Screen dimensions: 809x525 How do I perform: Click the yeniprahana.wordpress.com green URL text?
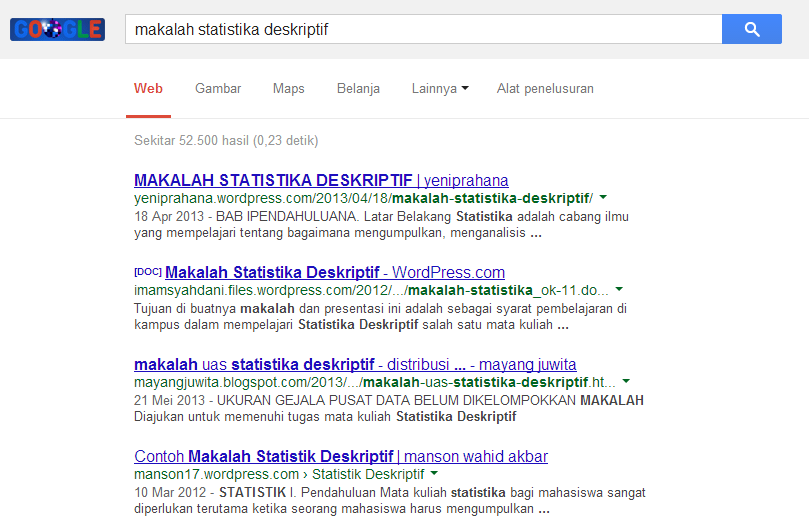363,198
